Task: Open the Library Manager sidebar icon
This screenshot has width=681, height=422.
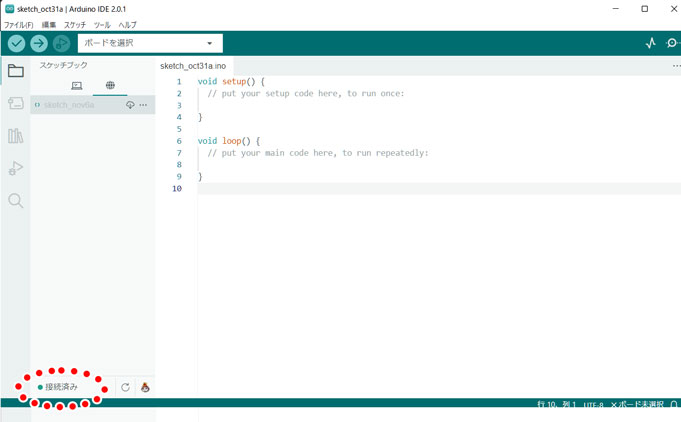Action: [16, 136]
